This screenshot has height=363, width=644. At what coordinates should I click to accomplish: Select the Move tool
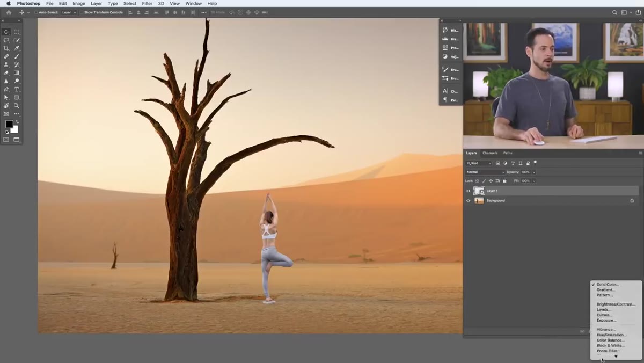(x=6, y=32)
